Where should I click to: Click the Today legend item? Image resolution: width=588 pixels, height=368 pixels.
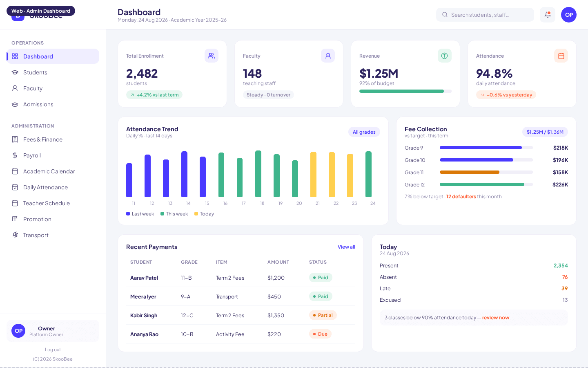pyautogui.click(x=204, y=214)
